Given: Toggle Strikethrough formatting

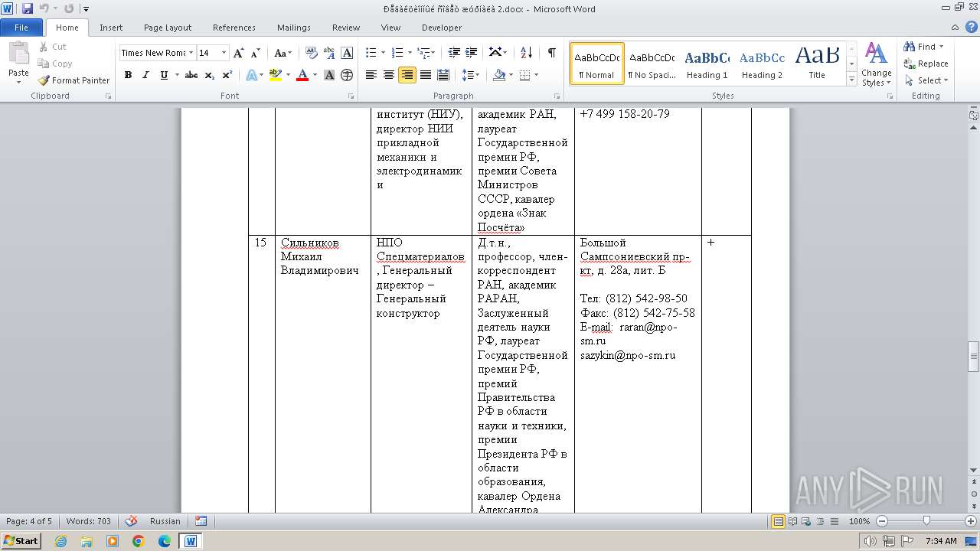Looking at the screenshot, I should pos(191,75).
